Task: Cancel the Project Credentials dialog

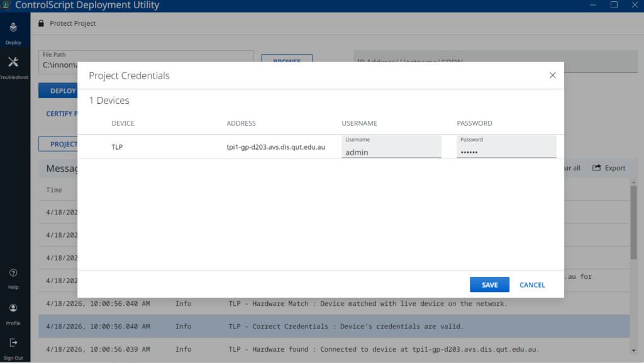Action: tap(532, 285)
